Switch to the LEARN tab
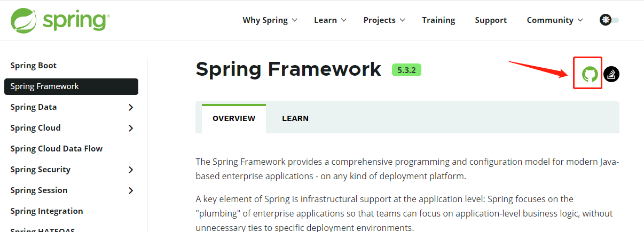This screenshot has height=232, width=644. point(295,118)
